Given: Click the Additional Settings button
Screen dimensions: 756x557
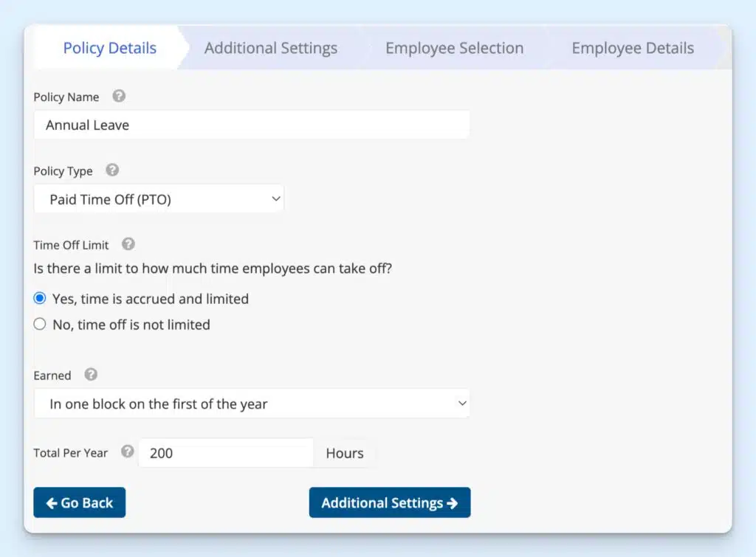Looking at the screenshot, I should pos(390,502).
